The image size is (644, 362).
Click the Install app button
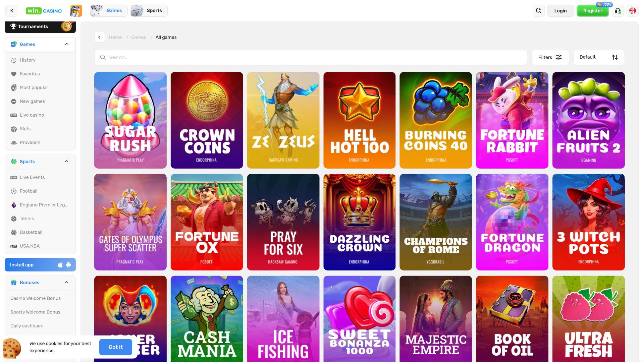pos(40,265)
